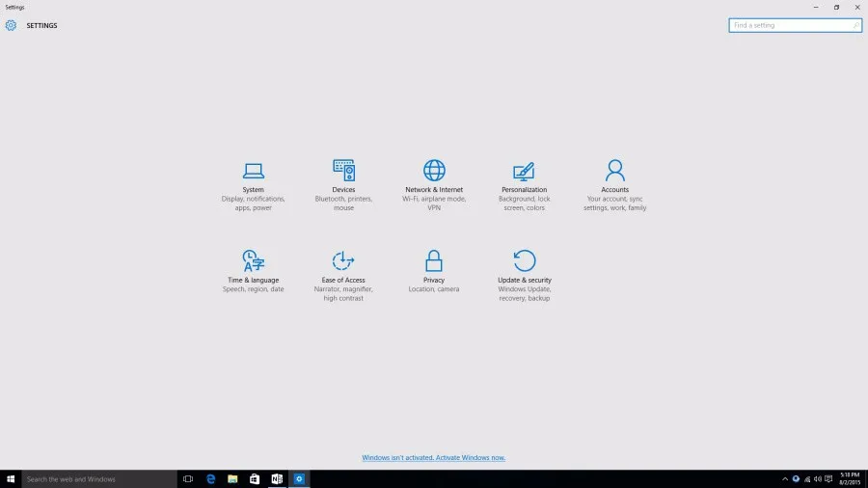
Task: Open the System settings category
Action: [253, 186]
